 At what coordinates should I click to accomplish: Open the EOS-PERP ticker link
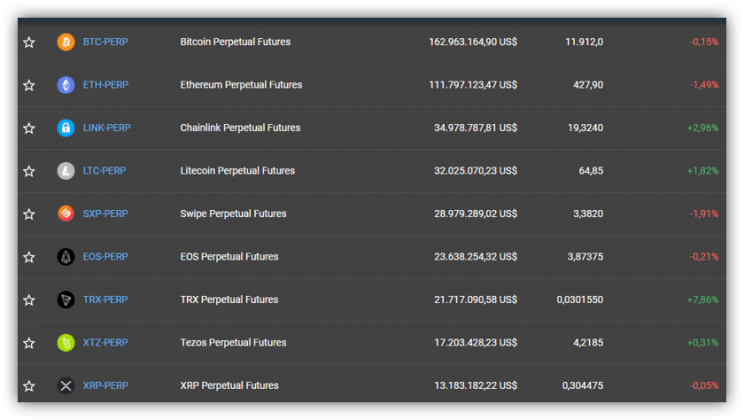point(105,257)
